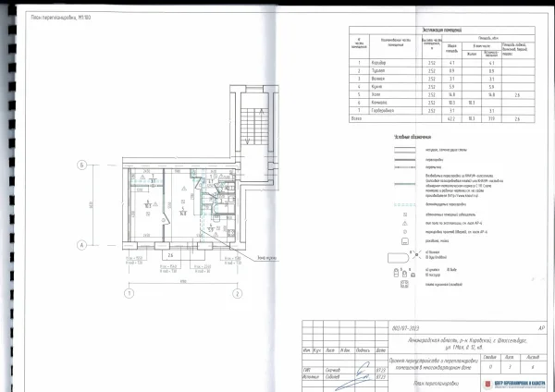Click the bathtub symbol in the legend

pyautogui.click(x=398, y=258)
